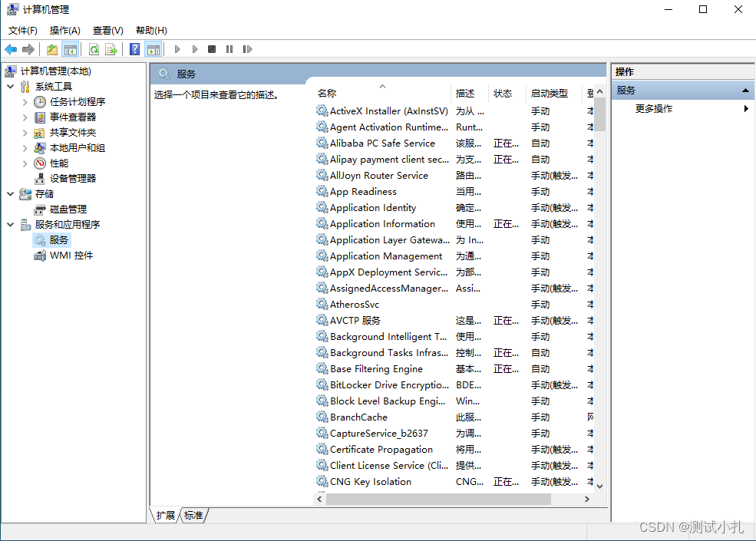
Task: Click the Forward arrow toolbar icon
Action: coord(28,49)
